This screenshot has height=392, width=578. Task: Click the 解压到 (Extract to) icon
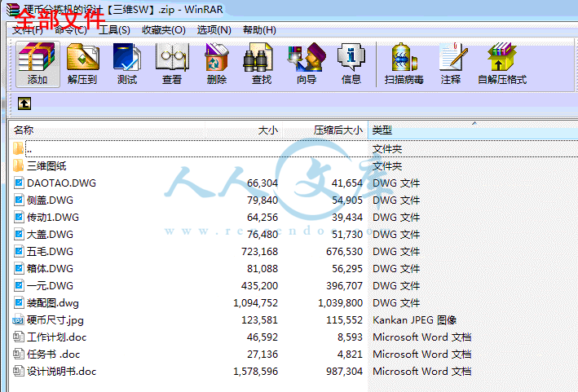82,64
